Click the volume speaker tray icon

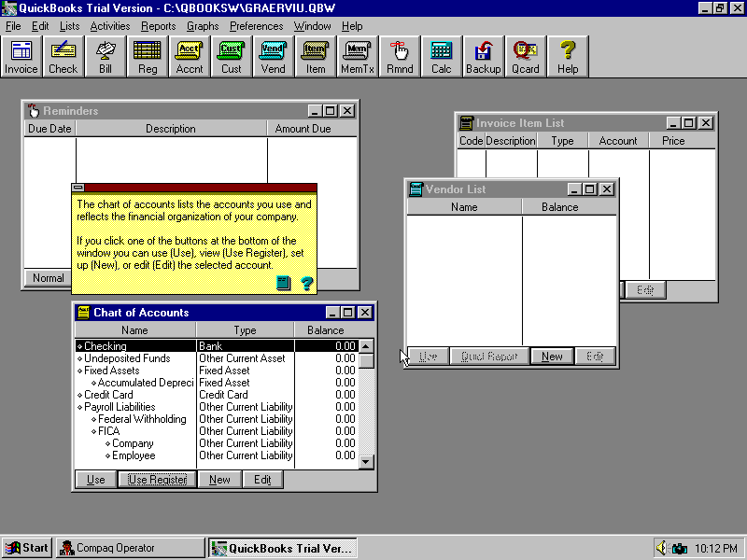point(662,548)
